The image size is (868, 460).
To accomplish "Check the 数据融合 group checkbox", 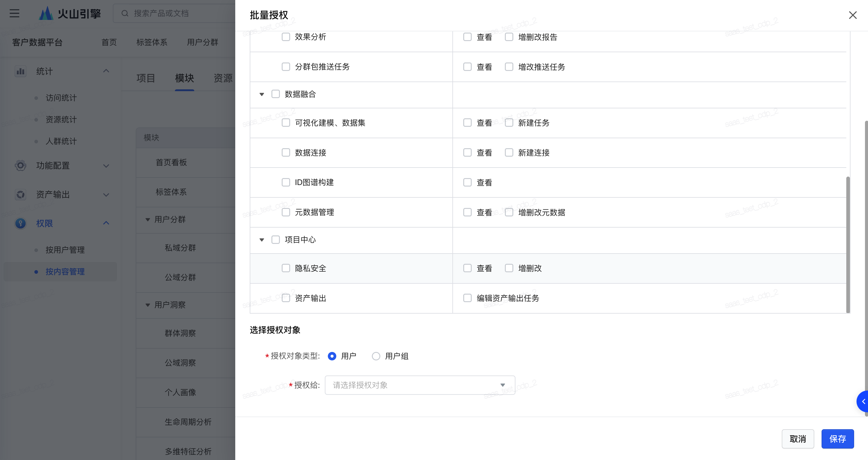I will pyautogui.click(x=276, y=94).
